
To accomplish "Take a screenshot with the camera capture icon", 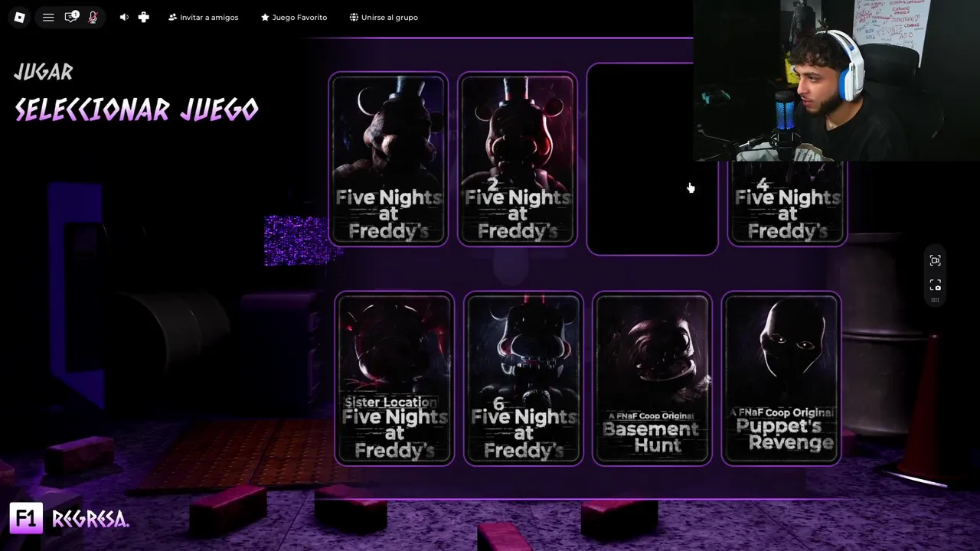I will [x=935, y=285].
